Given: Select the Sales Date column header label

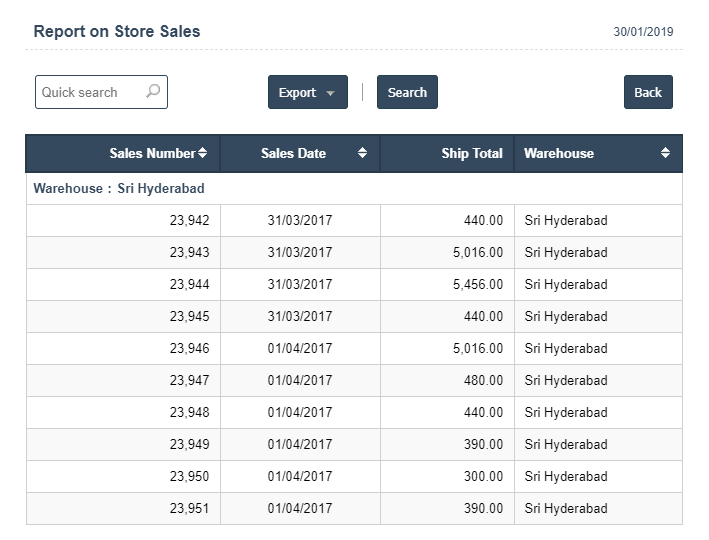Looking at the screenshot, I should pos(293,153).
